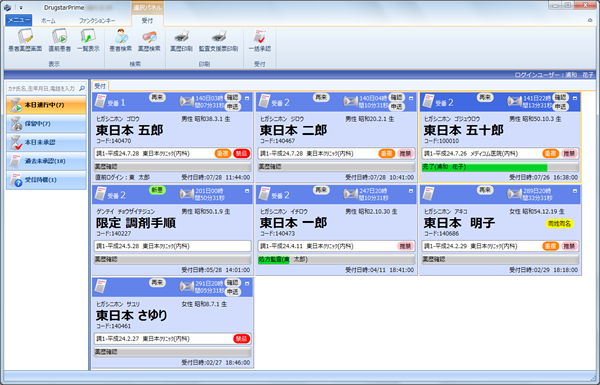Click the prescription document icon on 限定 調剤手順 card
The image size is (600, 385).
(101, 194)
